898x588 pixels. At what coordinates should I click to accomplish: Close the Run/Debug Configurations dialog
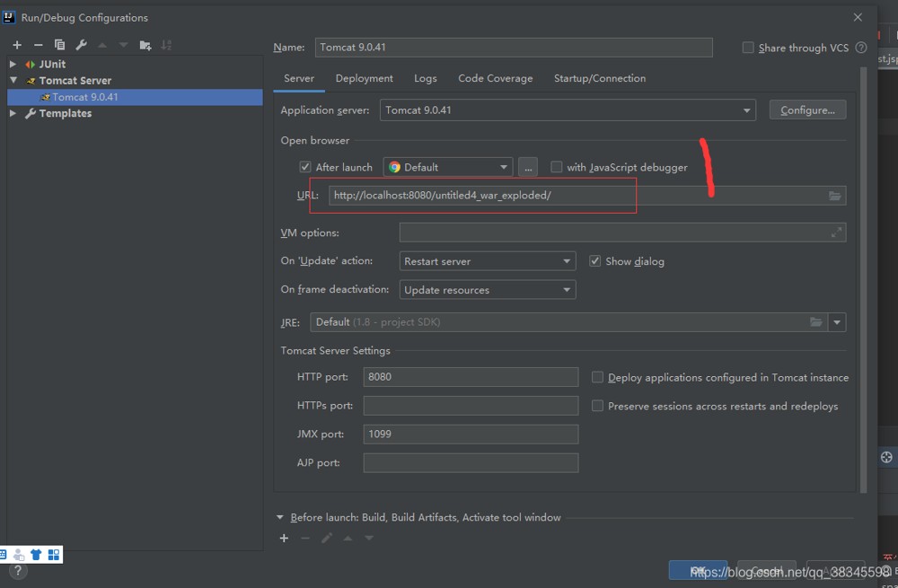coord(858,17)
